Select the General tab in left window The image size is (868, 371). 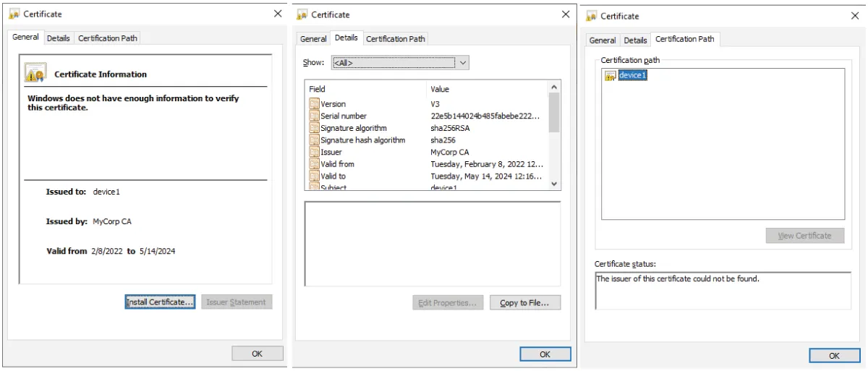25,37
